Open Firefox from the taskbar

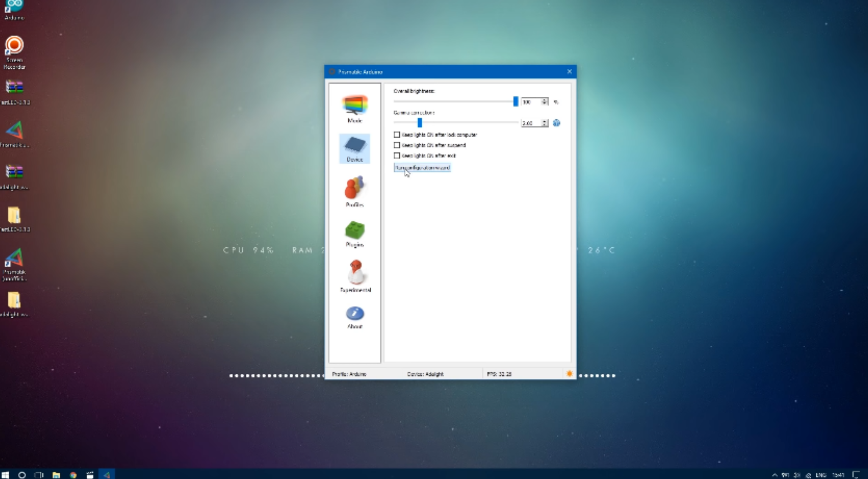coord(73,475)
